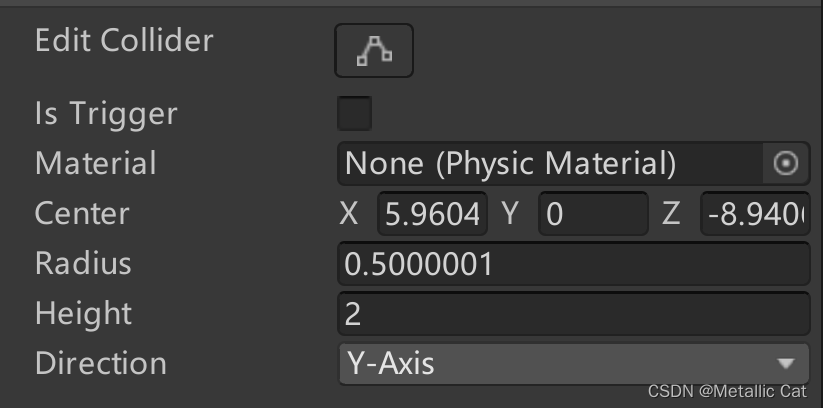The width and height of the screenshot is (823, 408).
Task: Click the Center Y value field
Action: (x=593, y=214)
